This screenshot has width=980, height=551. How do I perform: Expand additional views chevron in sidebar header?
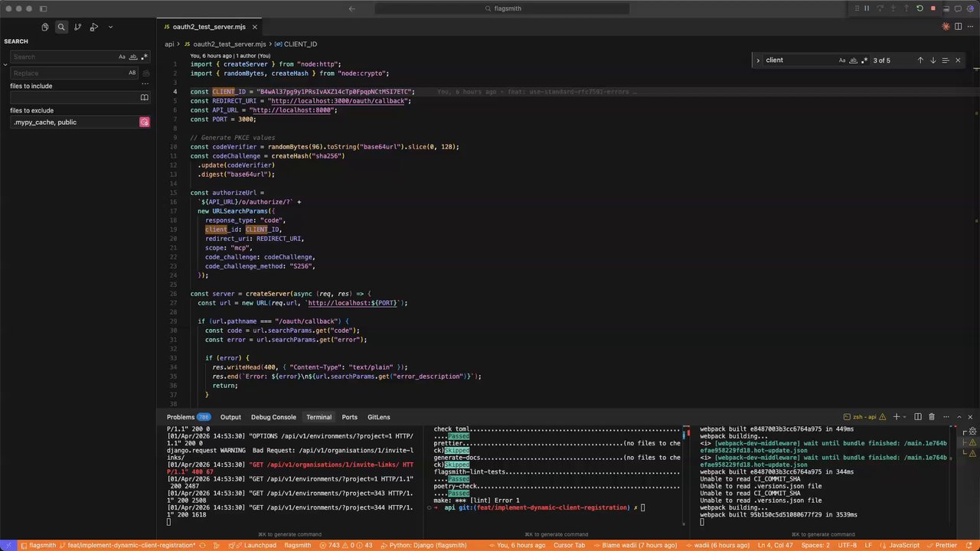(110, 27)
